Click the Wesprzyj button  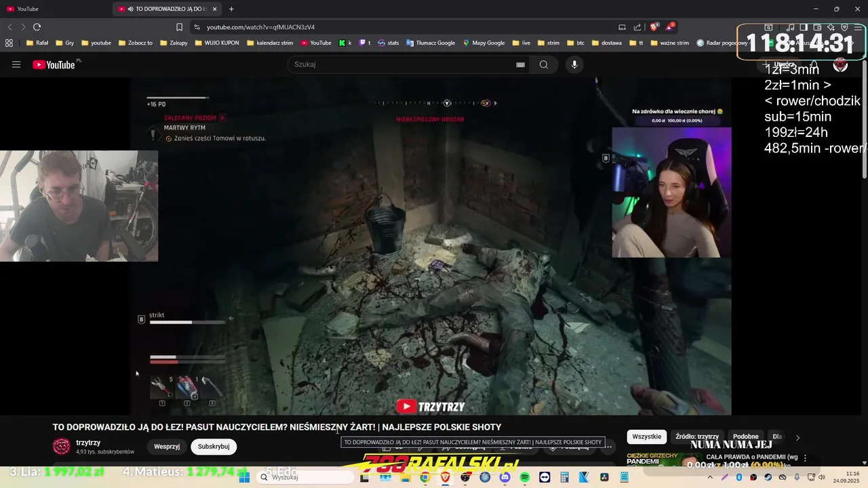click(x=167, y=447)
